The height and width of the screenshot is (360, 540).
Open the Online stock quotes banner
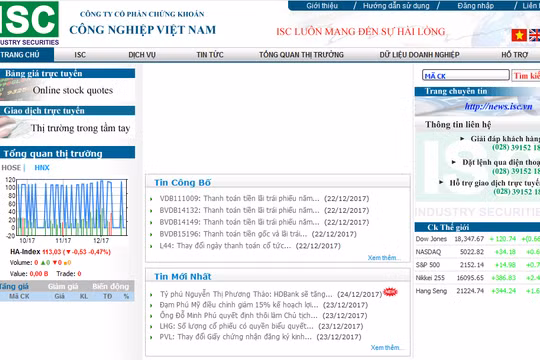click(68, 90)
